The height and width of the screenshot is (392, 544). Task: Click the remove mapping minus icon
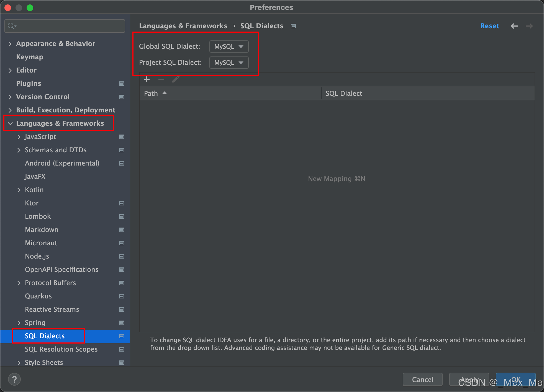click(x=161, y=79)
